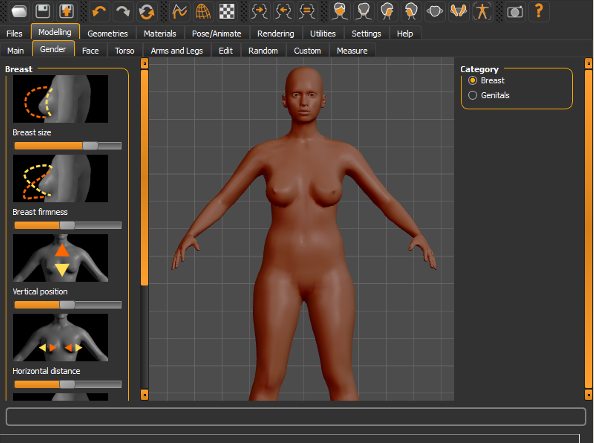Open the Rendering tab

275,34
